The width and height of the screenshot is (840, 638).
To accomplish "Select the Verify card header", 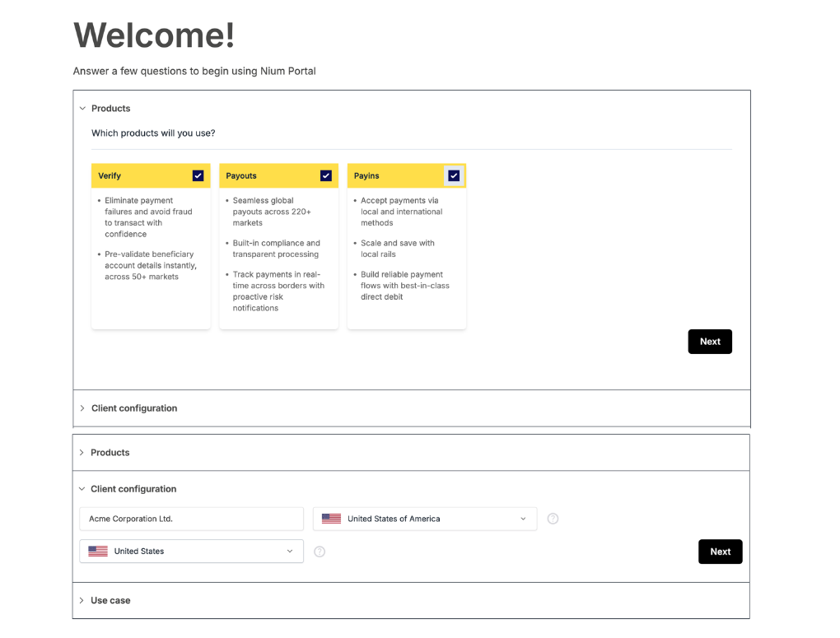I will 151,175.
